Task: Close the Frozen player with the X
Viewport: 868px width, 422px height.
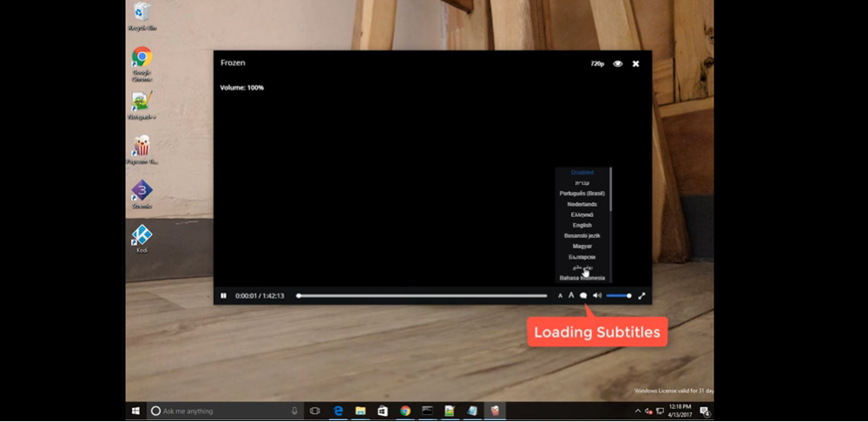Action: [x=636, y=63]
